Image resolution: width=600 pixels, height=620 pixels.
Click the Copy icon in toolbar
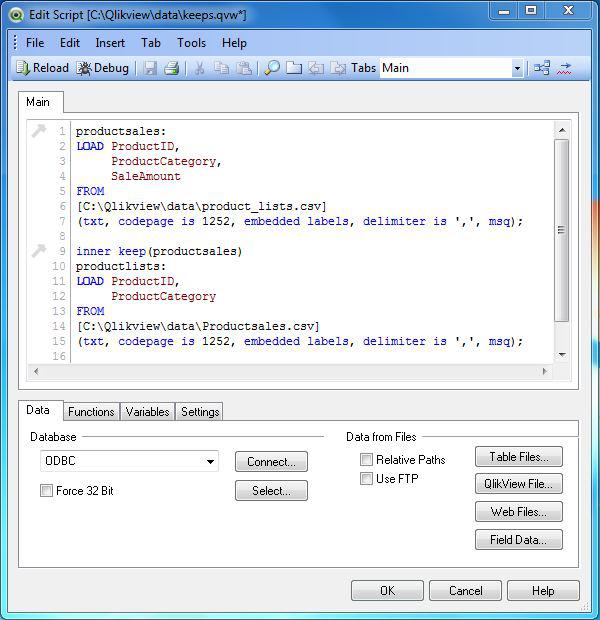coord(221,68)
